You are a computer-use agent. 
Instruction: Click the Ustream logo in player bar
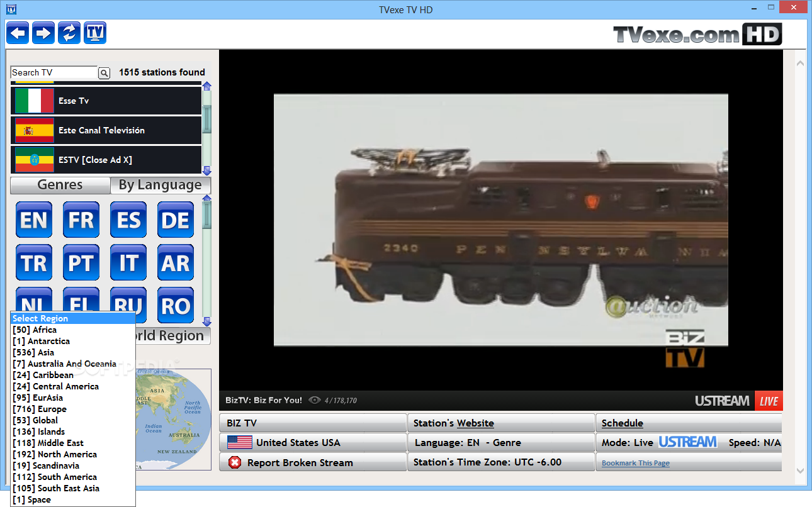tap(722, 401)
